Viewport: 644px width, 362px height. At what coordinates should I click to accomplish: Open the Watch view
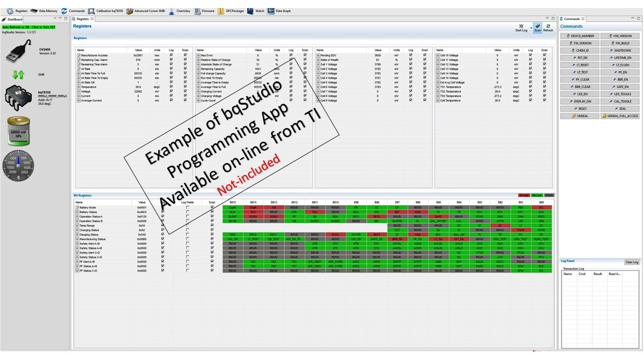(x=256, y=11)
